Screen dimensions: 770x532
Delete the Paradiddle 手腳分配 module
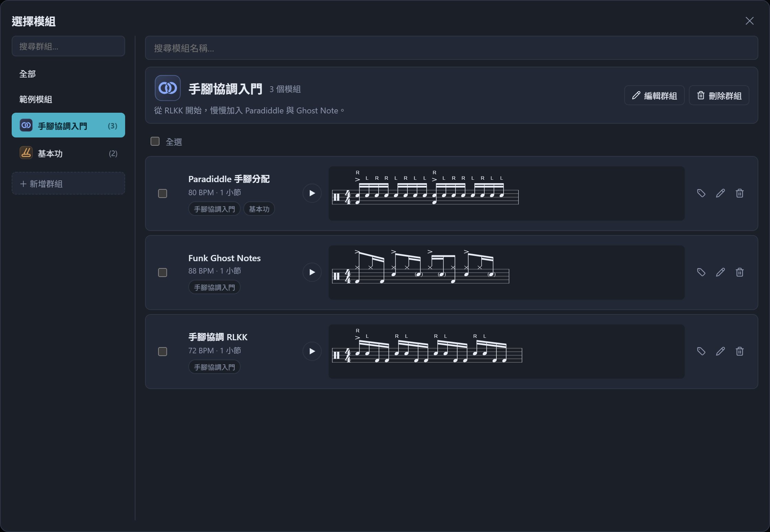point(740,193)
